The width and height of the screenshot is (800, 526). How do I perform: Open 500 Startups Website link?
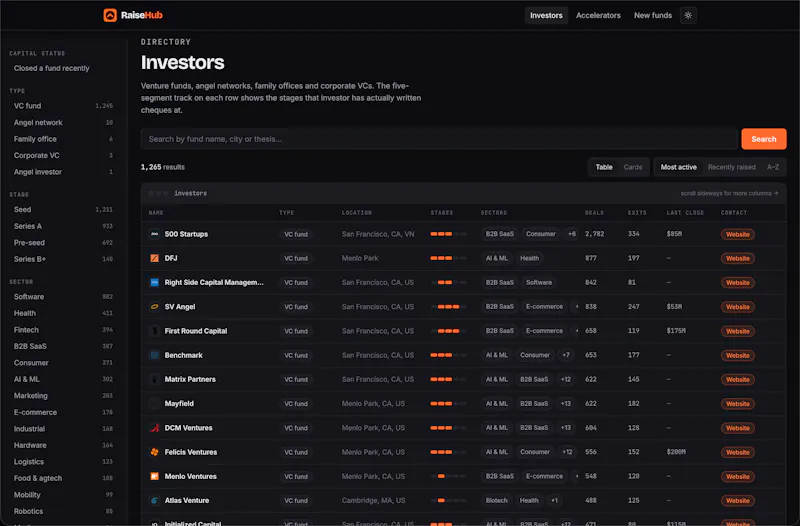click(737, 234)
